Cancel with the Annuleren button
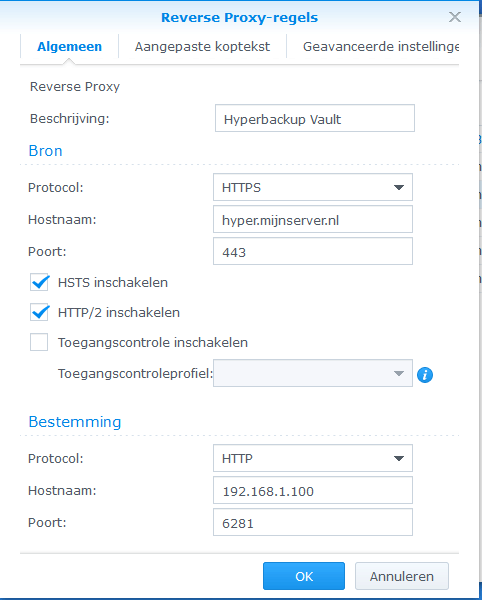This screenshot has height=600, width=482. 402,576
